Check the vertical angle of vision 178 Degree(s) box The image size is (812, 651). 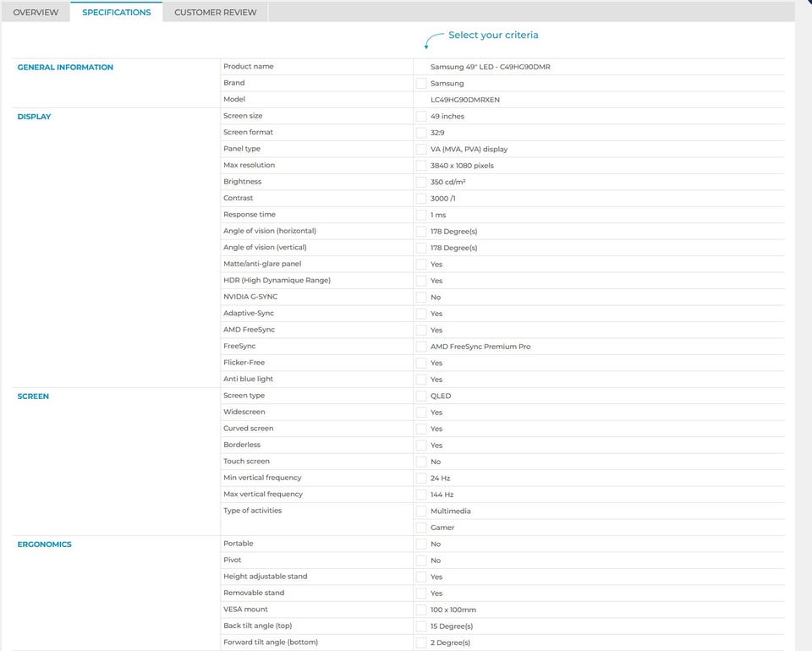(x=421, y=248)
